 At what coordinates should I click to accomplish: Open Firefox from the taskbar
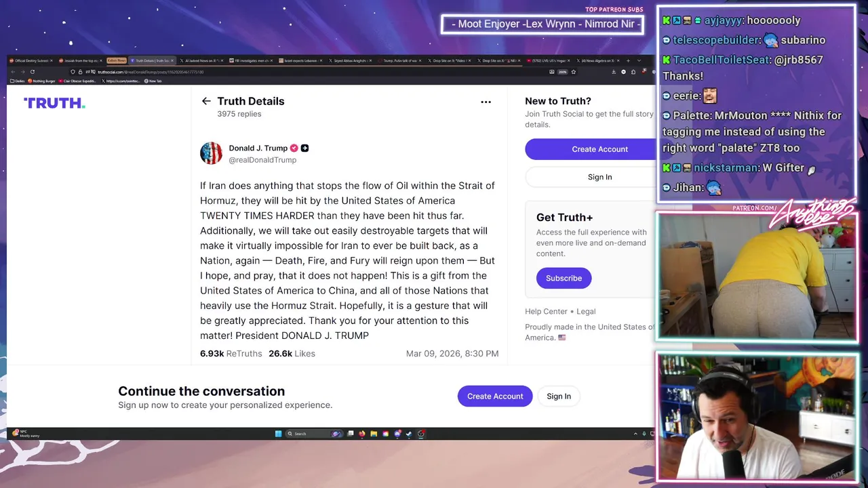click(x=361, y=434)
